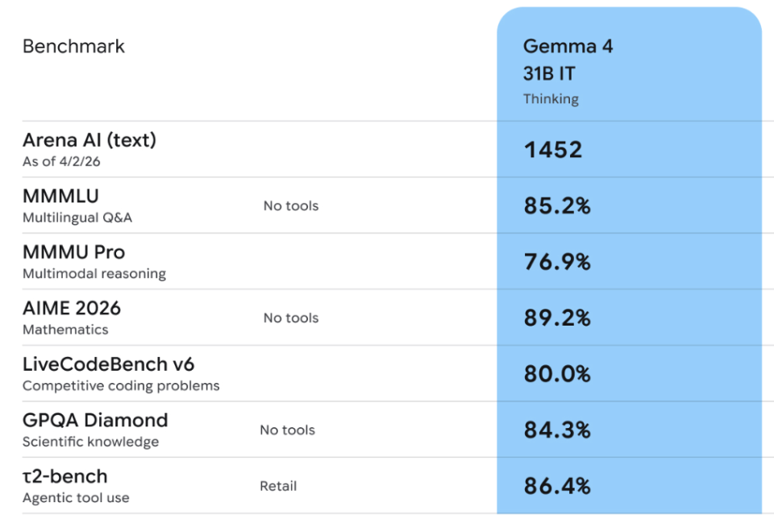
Task: Open the MMMU Pro benchmark row
Action: [73, 252]
